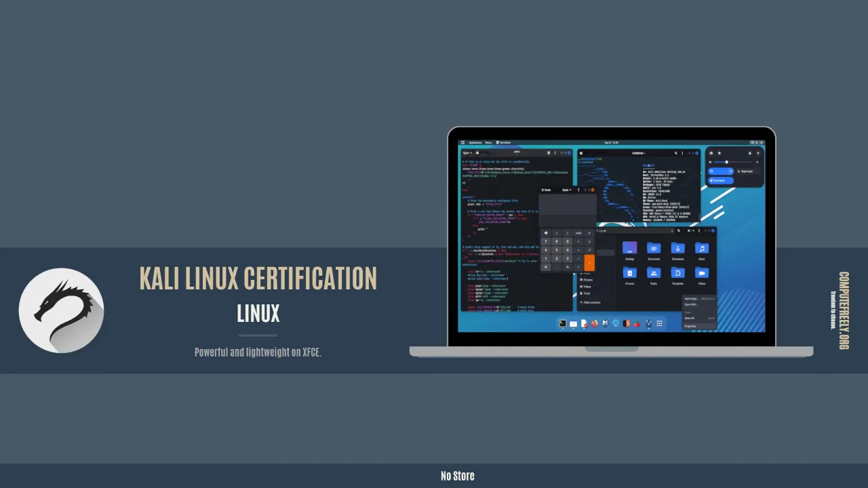This screenshot has width=868, height=488.
Task: Expand the Open dropdown in text editor
Action: coord(467,152)
